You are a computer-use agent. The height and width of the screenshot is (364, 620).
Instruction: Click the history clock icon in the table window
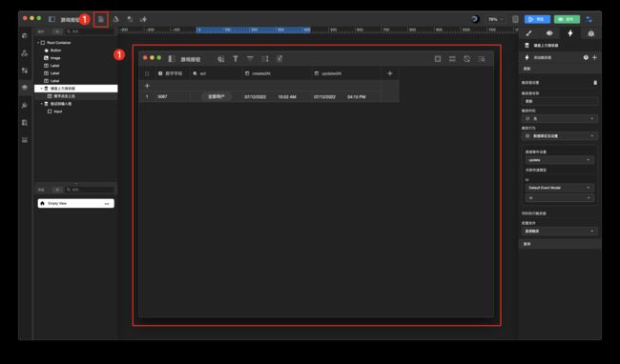tap(467, 59)
